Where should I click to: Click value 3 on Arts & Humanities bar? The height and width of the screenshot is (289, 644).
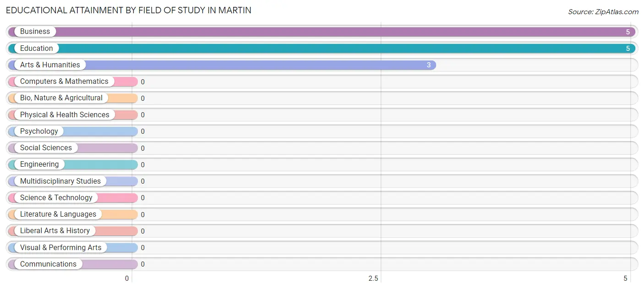point(429,65)
